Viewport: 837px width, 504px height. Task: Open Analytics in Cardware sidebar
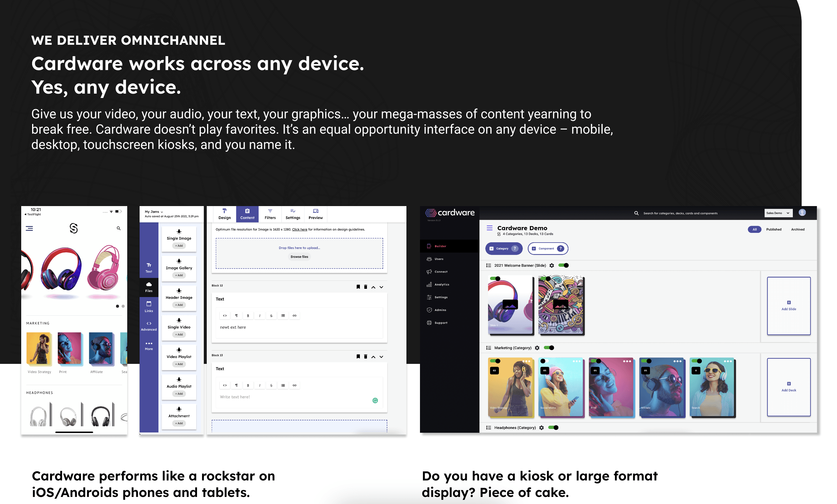click(441, 285)
